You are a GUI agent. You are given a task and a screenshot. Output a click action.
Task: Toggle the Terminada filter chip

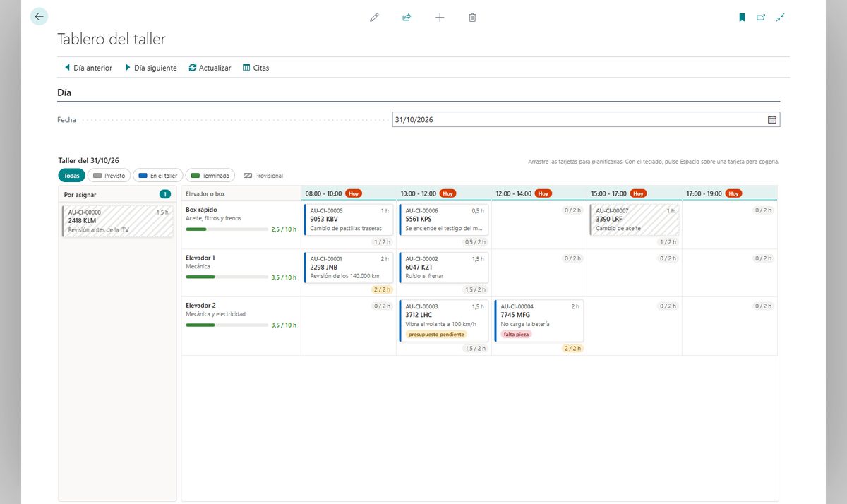[x=210, y=176]
